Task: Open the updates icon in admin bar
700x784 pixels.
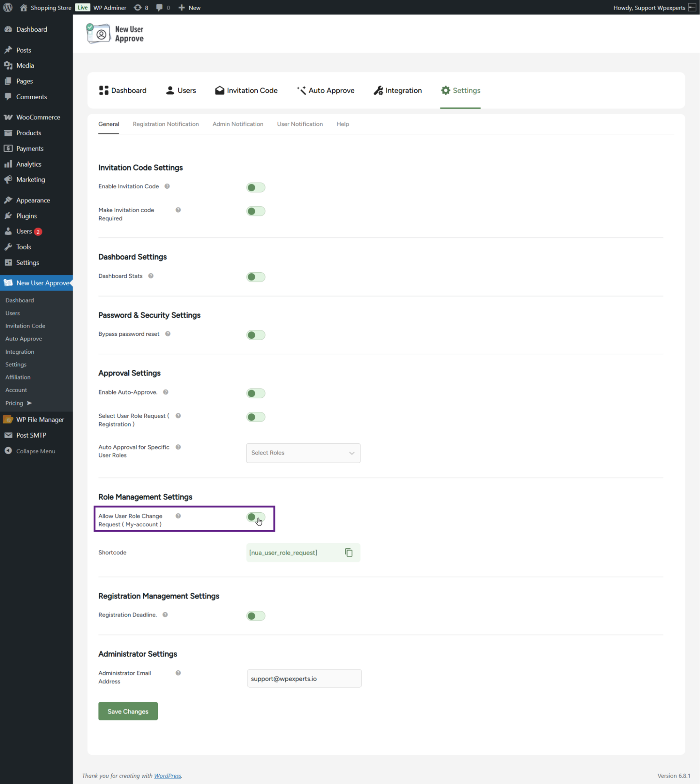Action: tap(141, 7)
